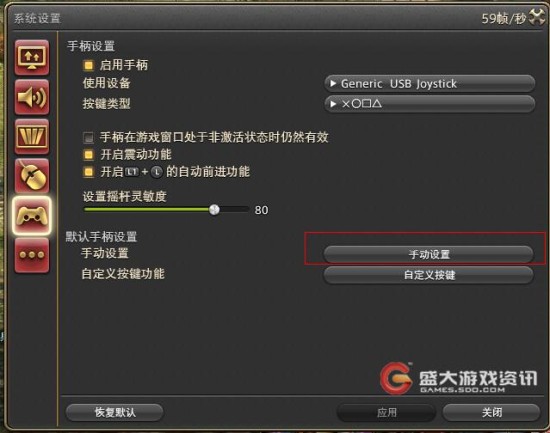
Task: Open the hotbar settings icon
Action: [32, 136]
